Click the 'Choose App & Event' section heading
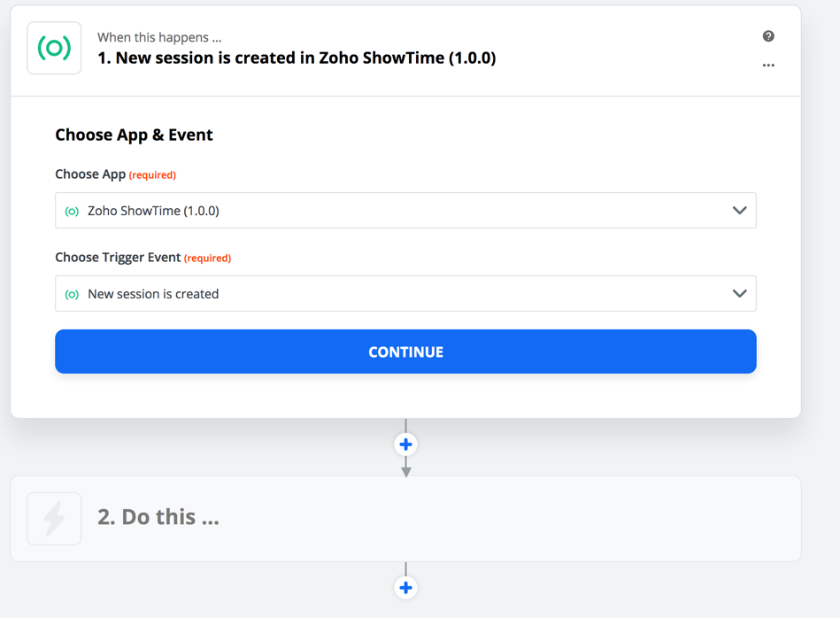This screenshot has width=840, height=618. [134, 135]
